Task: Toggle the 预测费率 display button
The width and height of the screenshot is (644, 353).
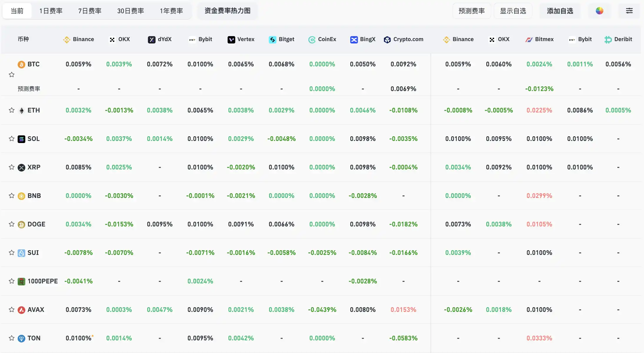Action: click(x=471, y=11)
